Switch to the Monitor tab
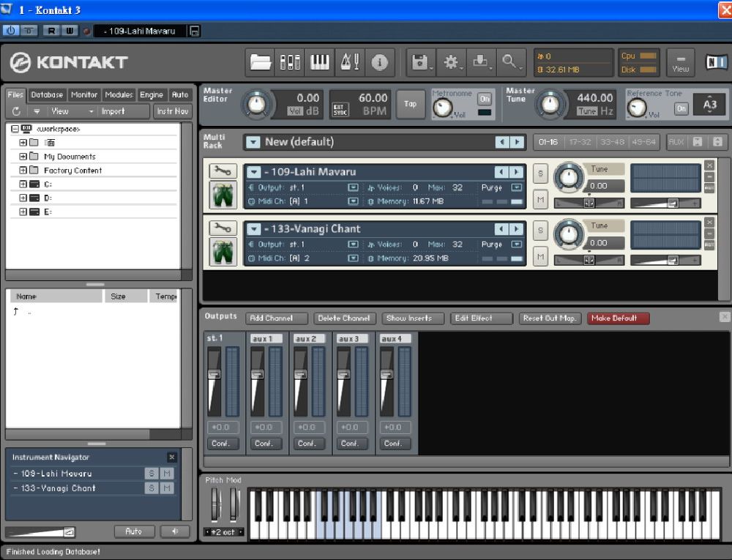The width and height of the screenshot is (732, 560). [84, 94]
